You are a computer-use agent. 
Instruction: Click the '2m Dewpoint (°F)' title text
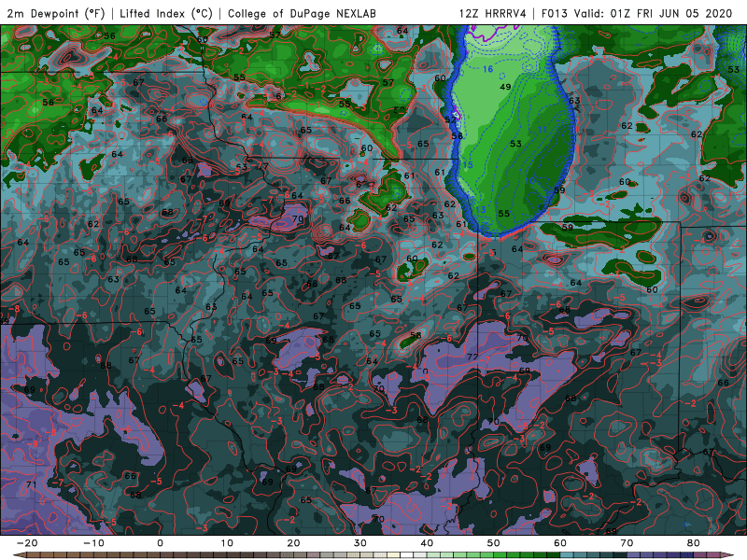point(55,13)
